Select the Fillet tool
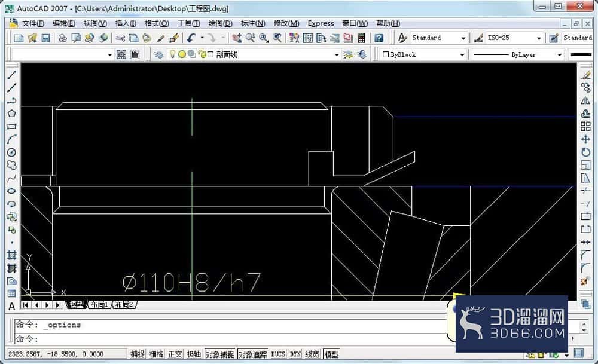598x364 pixels. 585,268
